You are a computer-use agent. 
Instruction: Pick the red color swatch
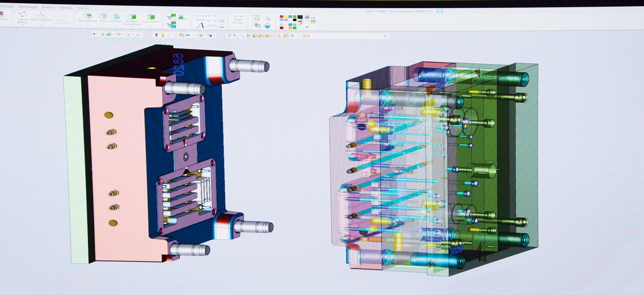pyautogui.click(x=281, y=17)
